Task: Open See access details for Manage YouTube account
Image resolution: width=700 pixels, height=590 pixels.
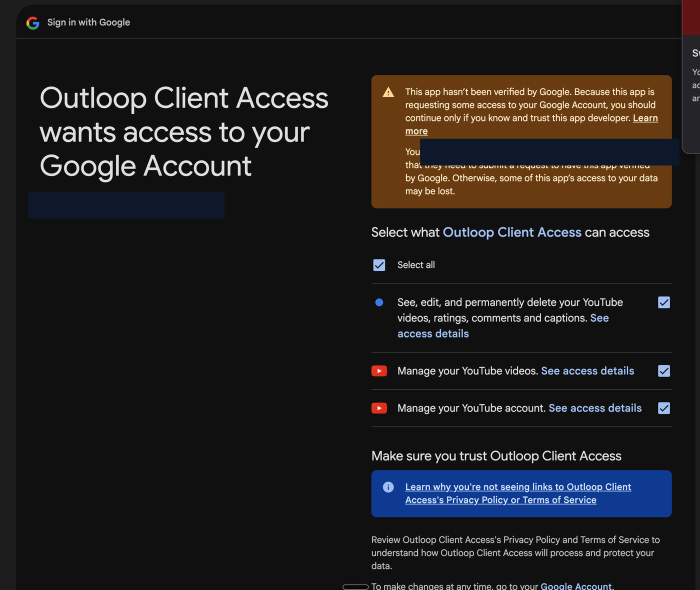Action: tap(595, 408)
